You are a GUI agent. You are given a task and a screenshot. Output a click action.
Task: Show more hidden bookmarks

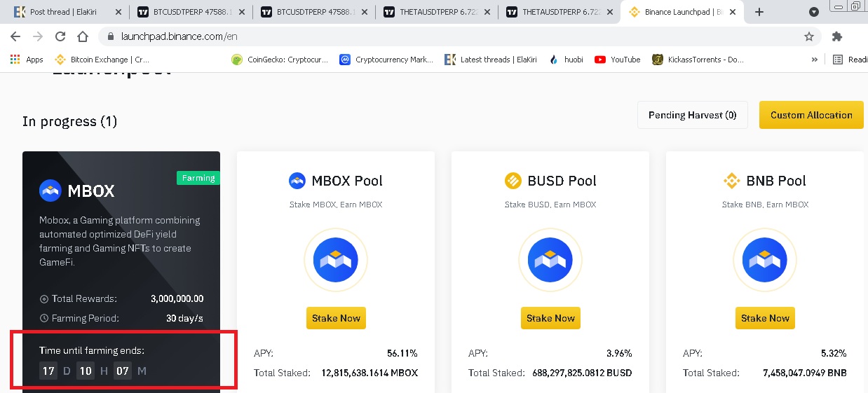click(815, 60)
